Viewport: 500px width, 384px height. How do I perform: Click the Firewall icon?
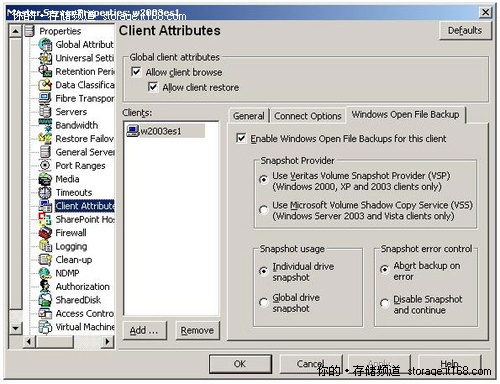pyautogui.click(x=45, y=233)
